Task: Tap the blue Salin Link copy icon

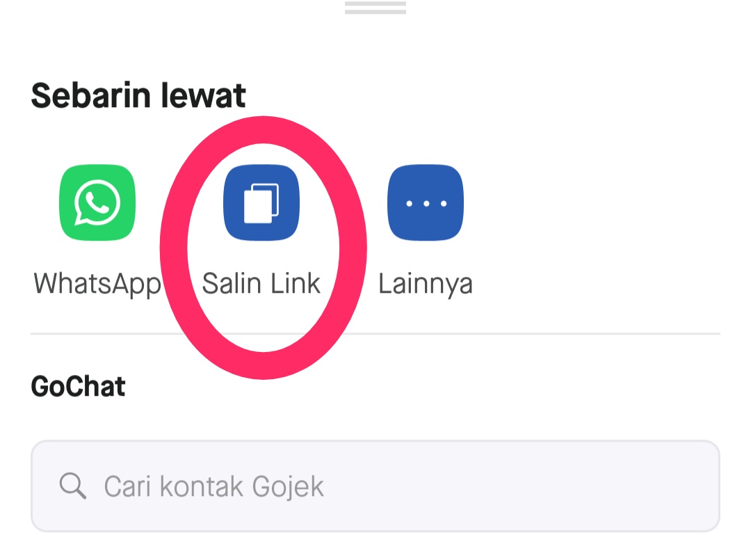Action: 261,202
